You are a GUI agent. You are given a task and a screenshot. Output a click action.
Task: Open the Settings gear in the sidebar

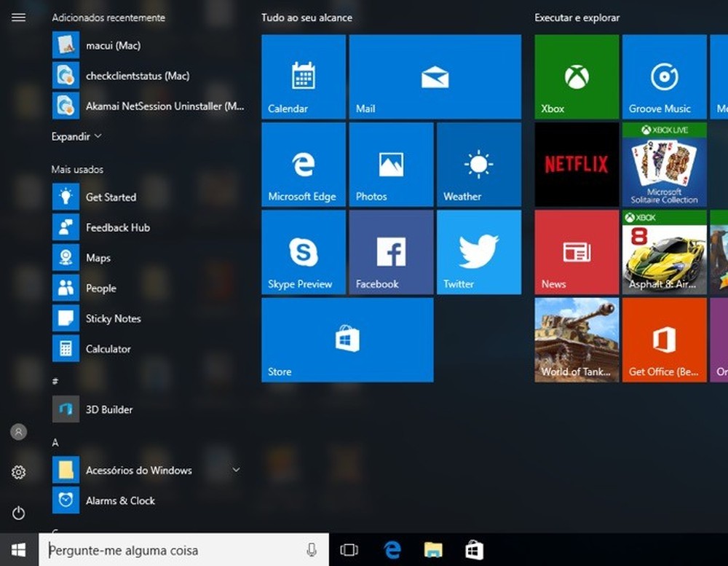18,472
